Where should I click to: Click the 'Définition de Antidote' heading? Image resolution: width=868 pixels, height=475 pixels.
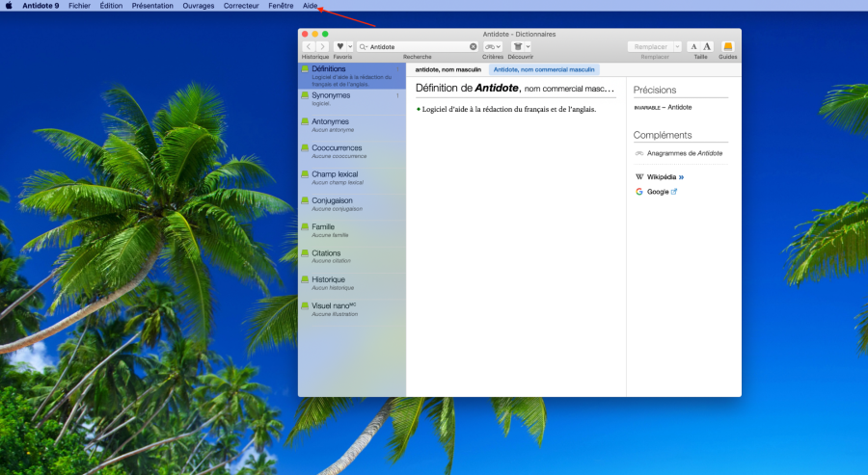coord(515,88)
